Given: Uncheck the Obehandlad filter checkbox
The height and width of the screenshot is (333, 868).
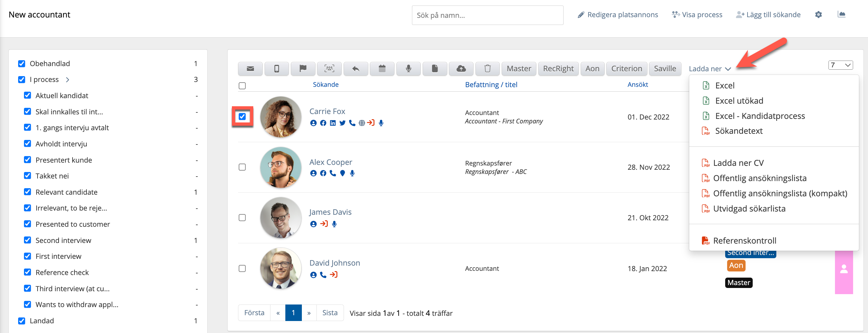Looking at the screenshot, I should point(22,64).
